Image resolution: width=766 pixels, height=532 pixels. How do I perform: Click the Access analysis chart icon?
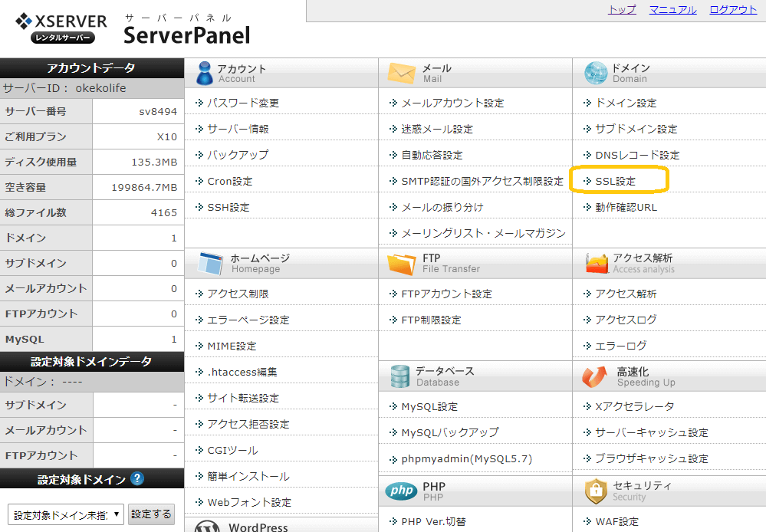(x=597, y=264)
